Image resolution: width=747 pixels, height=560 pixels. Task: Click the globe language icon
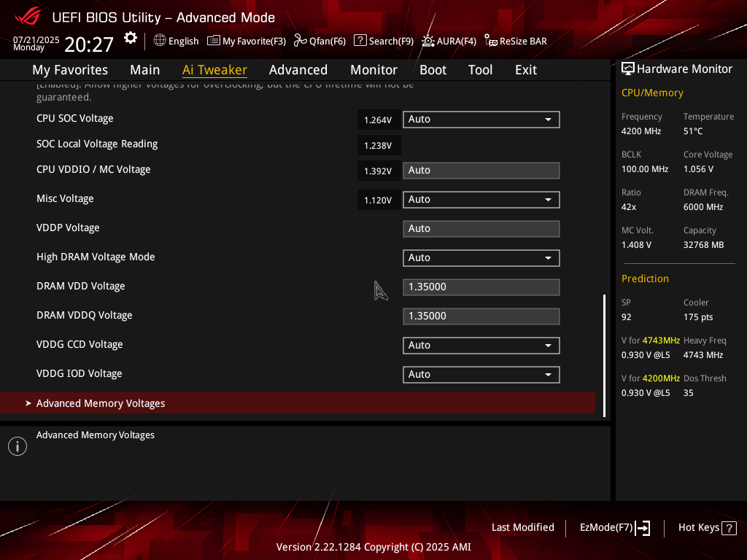[x=160, y=41]
